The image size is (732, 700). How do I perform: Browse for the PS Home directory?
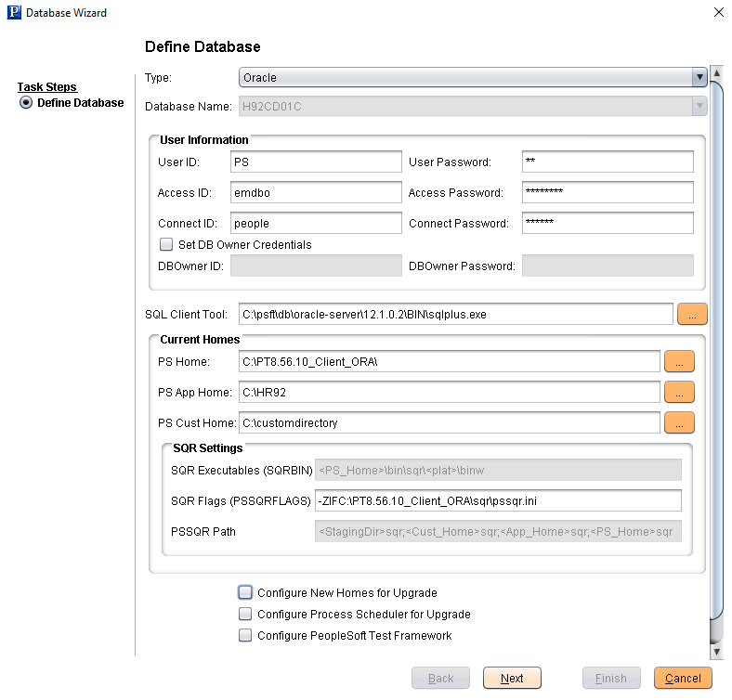(679, 362)
